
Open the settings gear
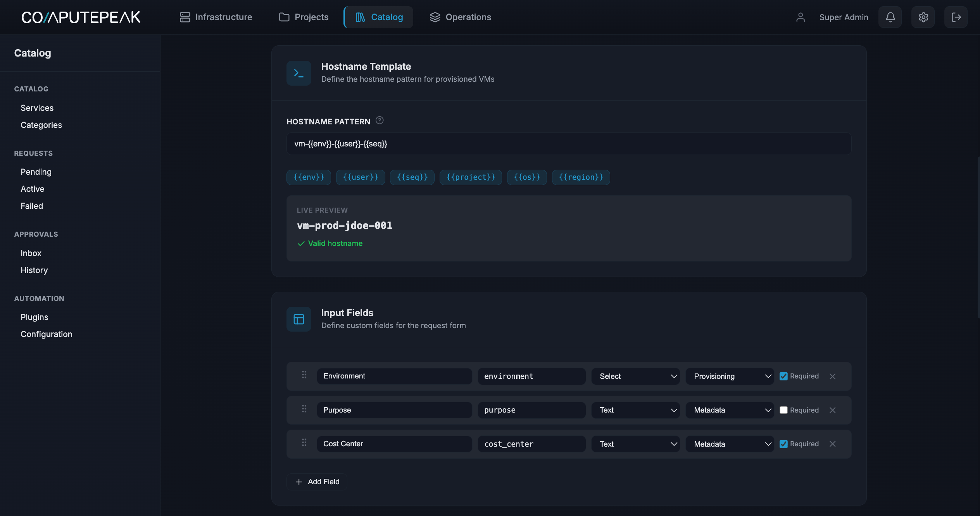coord(923,17)
